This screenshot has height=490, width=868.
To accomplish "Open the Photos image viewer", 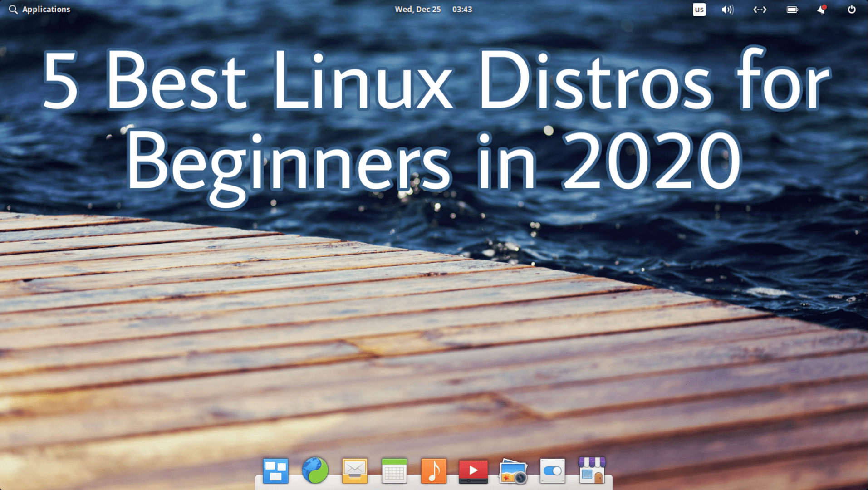I will point(512,471).
